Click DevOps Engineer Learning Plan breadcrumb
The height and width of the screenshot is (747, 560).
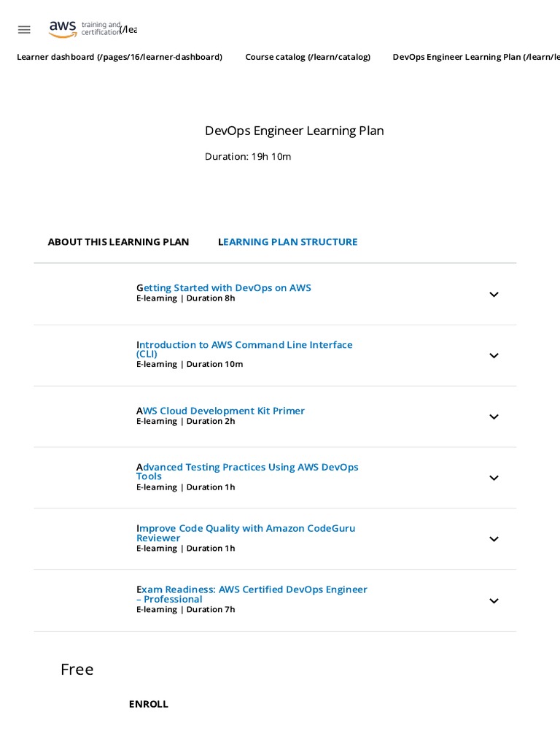point(475,57)
